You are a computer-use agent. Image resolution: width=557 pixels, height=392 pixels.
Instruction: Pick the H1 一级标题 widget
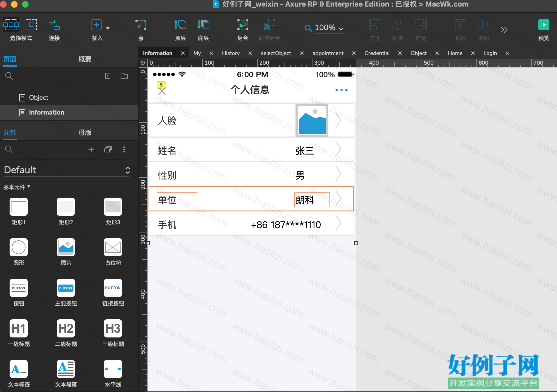click(19, 328)
